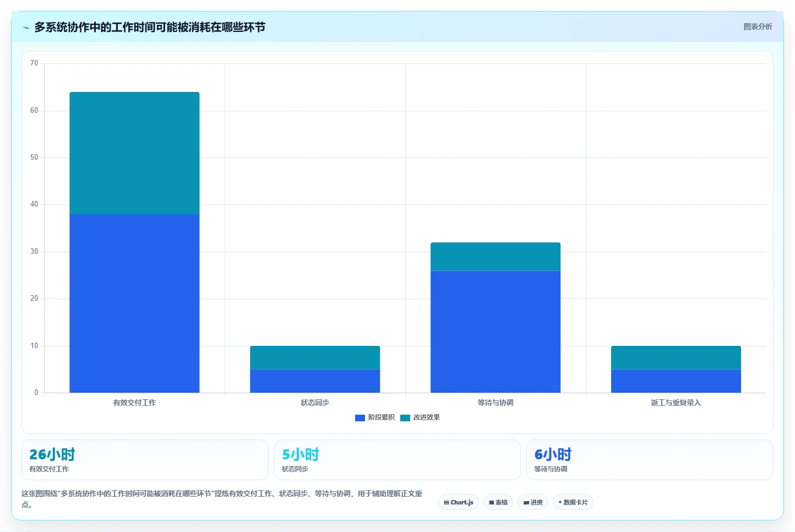The width and height of the screenshot is (795, 532).
Task: Click the y-axis value 40
Action: click(34, 204)
